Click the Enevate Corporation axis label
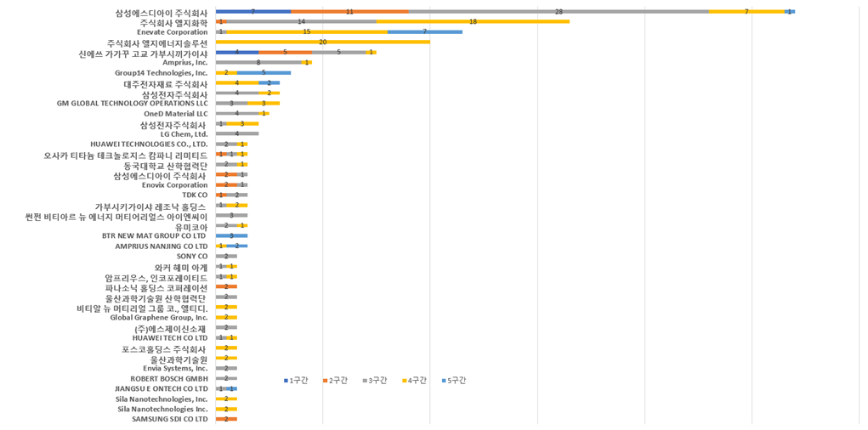The image size is (868, 430). (172, 32)
